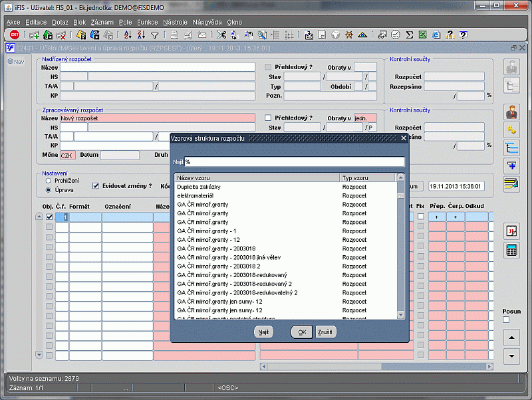
Task: Confirm the dialog with OK button
Action: (x=301, y=332)
